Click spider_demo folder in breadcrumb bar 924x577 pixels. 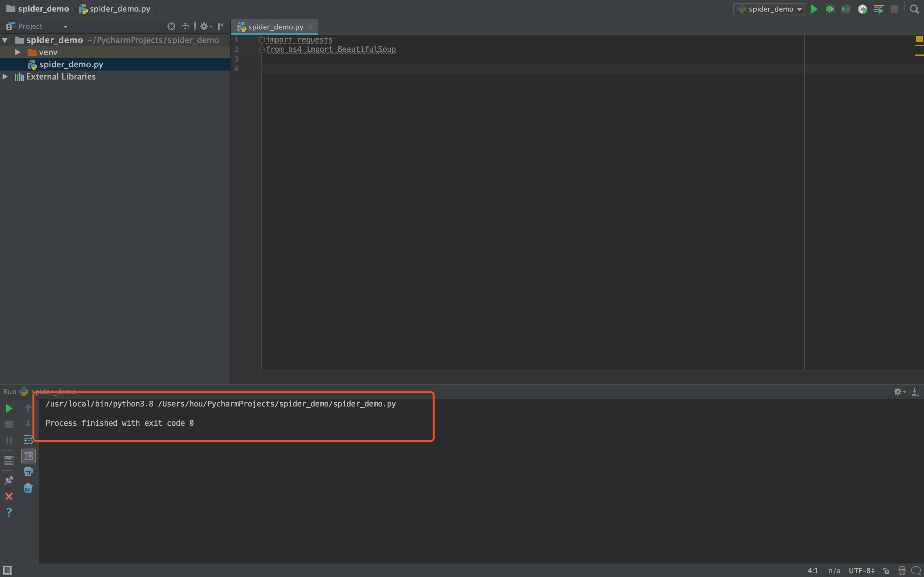pyautogui.click(x=43, y=9)
